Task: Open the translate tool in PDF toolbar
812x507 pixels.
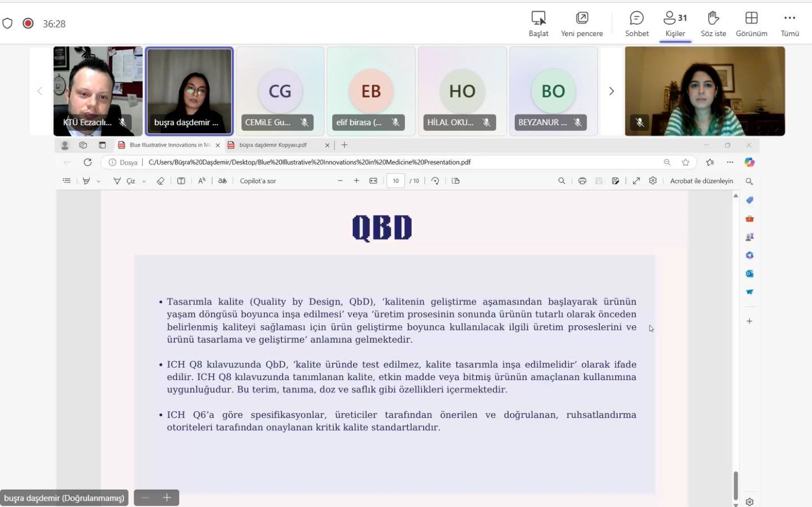Action: pyautogui.click(x=223, y=180)
